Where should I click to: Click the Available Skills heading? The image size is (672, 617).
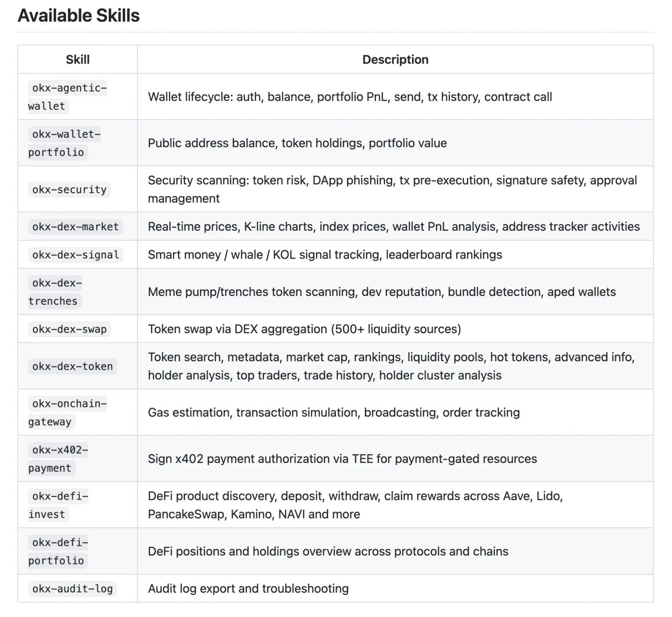click(x=79, y=16)
